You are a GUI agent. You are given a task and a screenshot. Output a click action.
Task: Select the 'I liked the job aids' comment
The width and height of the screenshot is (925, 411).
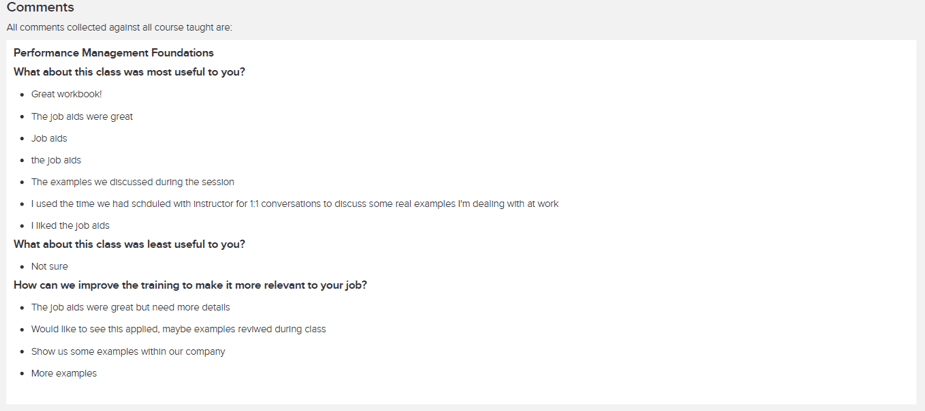(70, 226)
